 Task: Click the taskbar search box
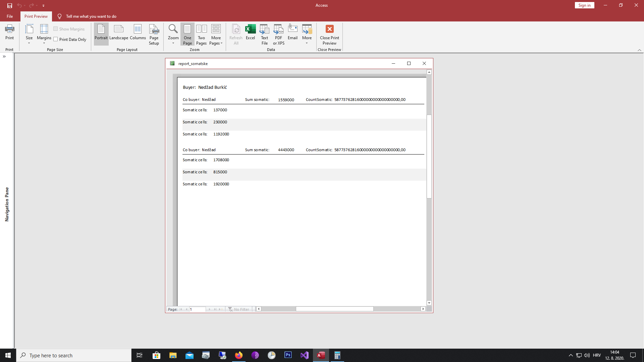74,355
